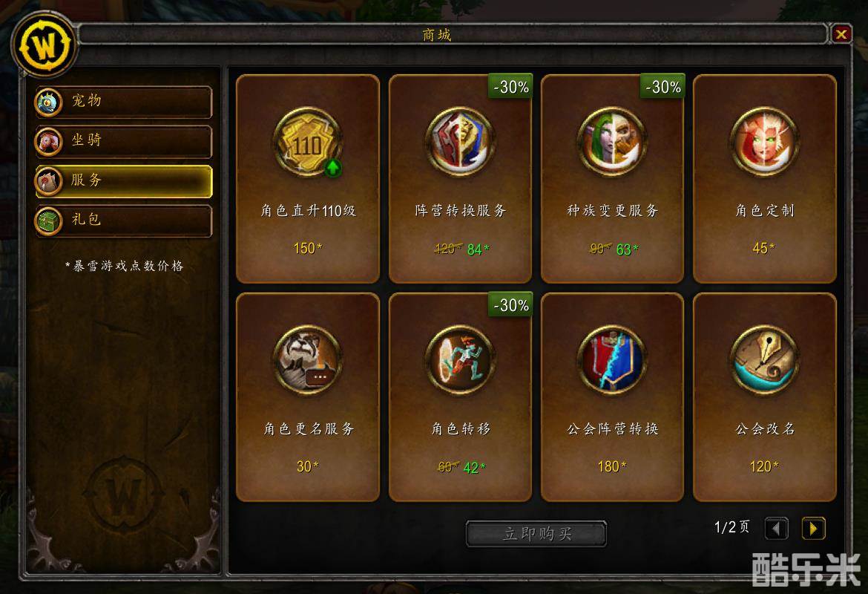Click the 角色更名服务 pandaren icon
This screenshot has width=868, height=594.
[308, 360]
